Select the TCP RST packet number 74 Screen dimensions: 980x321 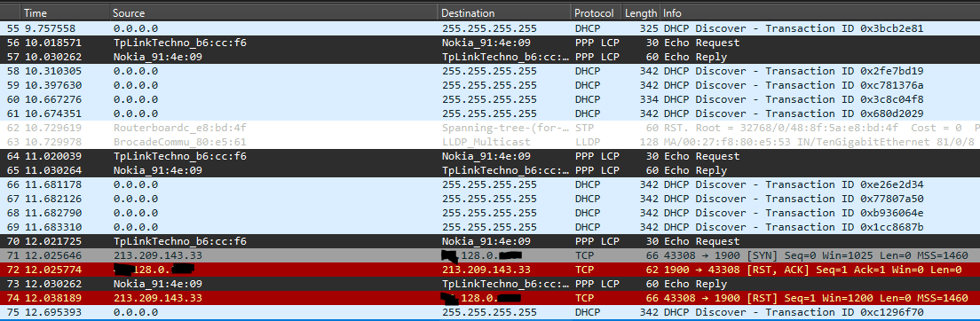(490, 298)
